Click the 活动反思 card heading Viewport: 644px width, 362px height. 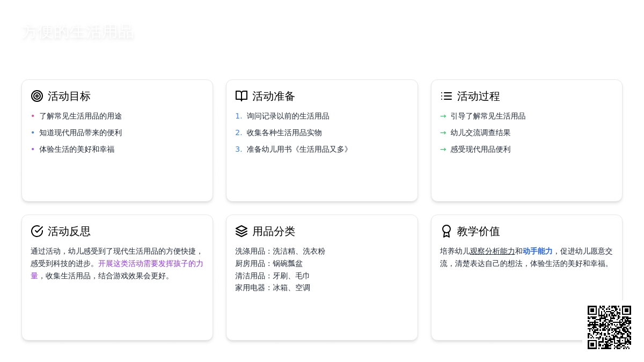tap(69, 231)
